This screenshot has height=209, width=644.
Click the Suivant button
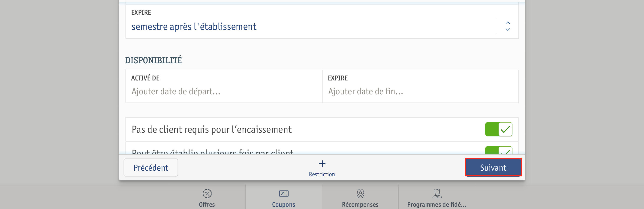click(493, 167)
